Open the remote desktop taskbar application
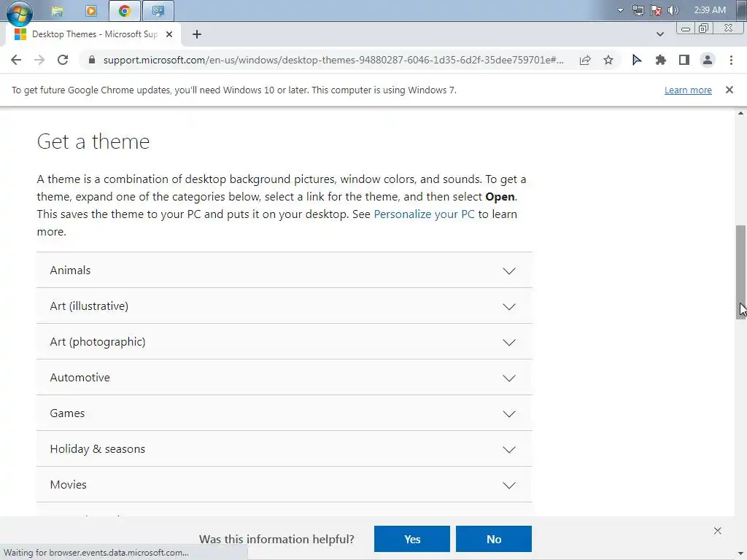The height and width of the screenshot is (560, 747). tap(158, 10)
